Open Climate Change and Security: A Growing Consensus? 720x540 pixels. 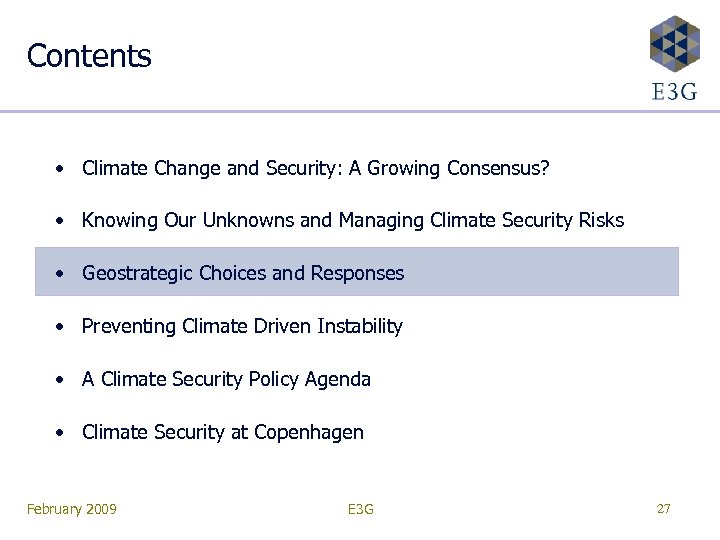(x=315, y=167)
